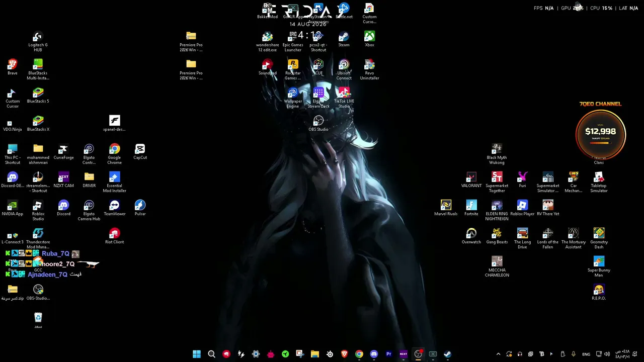This screenshot has height=362, width=644.
Task: Open the ENG language switcher
Action: click(586, 354)
